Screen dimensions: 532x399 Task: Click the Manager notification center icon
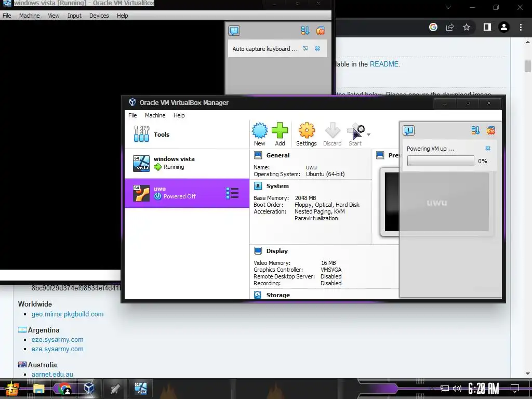tap(408, 130)
